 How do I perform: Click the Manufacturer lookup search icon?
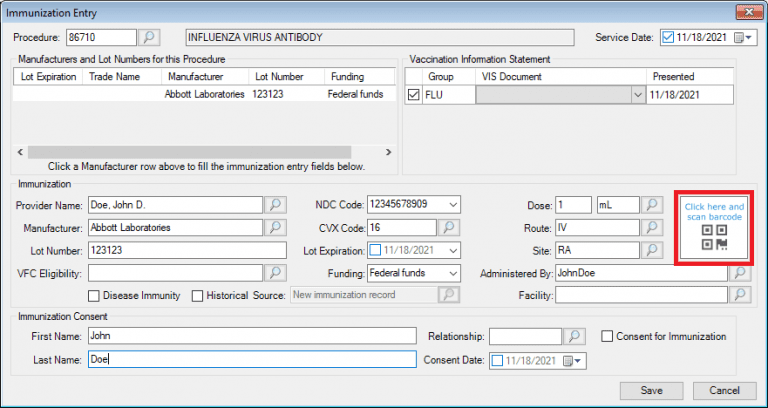tap(275, 228)
